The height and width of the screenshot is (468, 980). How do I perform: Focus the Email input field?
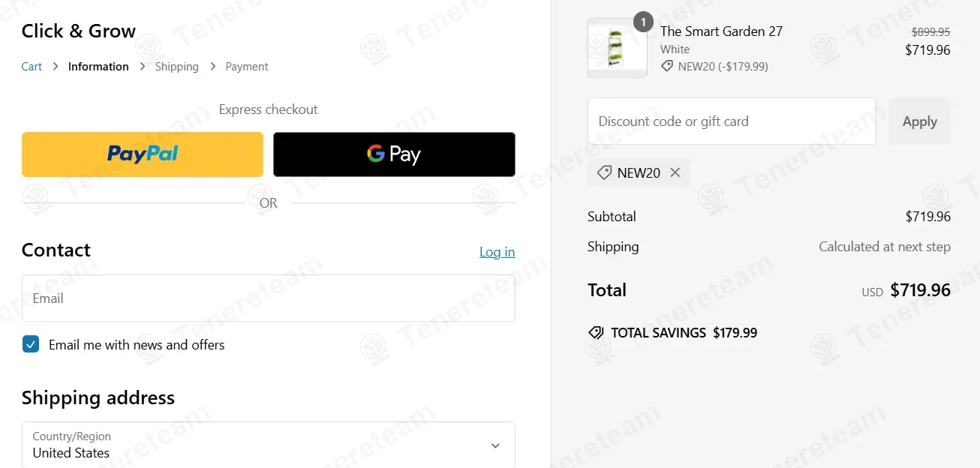268,298
